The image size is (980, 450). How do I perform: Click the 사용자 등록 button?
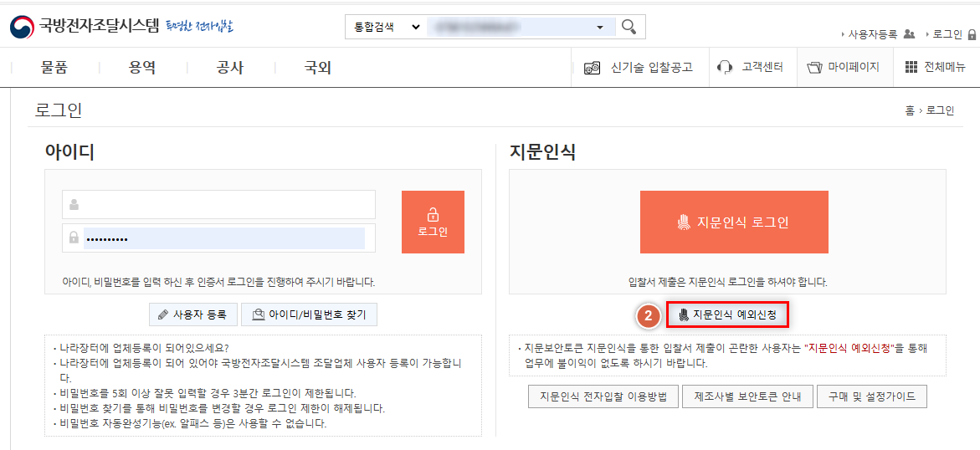pyautogui.click(x=193, y=314)
